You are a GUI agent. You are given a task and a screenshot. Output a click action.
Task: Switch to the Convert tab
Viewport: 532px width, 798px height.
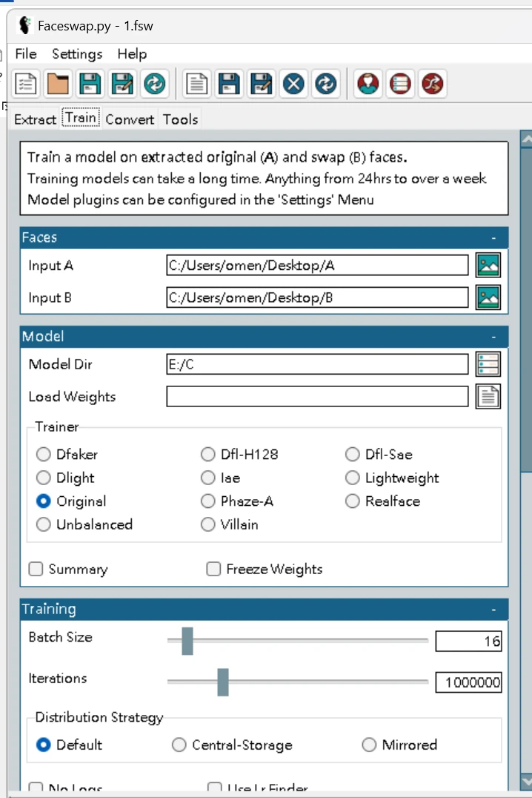tap(130, 119)
